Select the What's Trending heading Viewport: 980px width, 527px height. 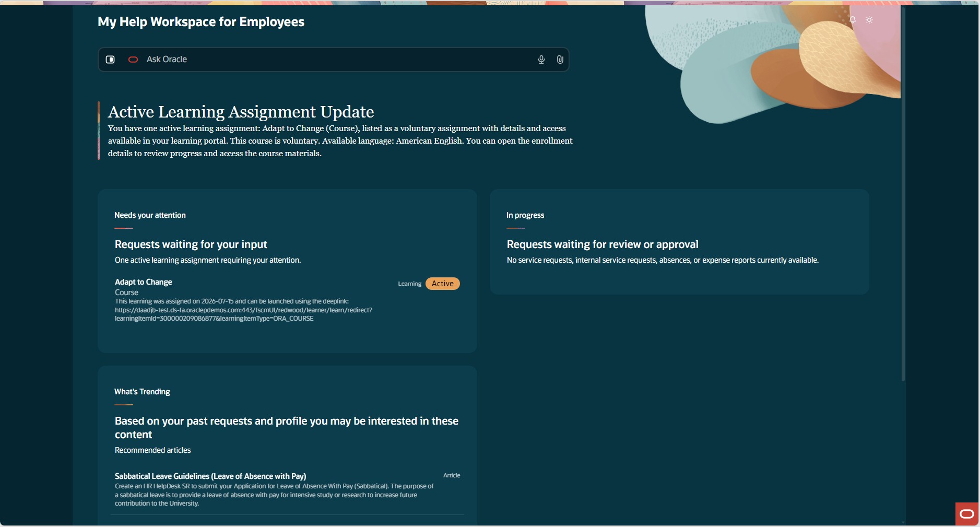point(142,392)
